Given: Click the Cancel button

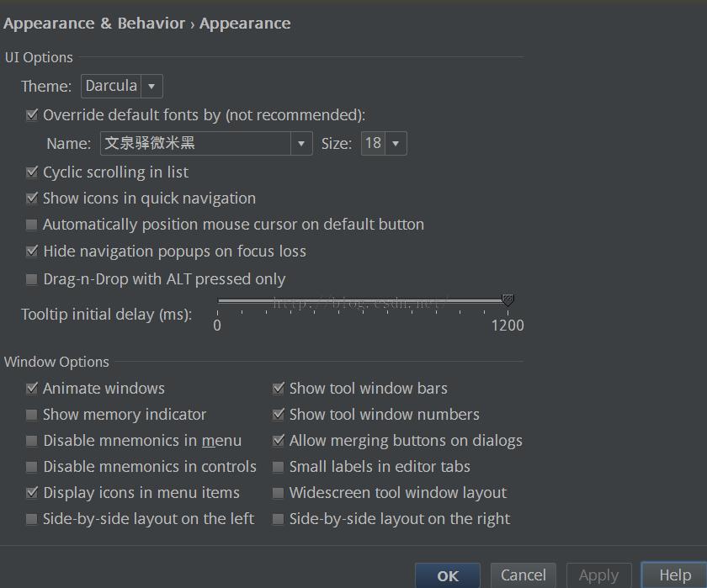Looking at the screenshot, I should pyautogui.click(x=523, y=575).
